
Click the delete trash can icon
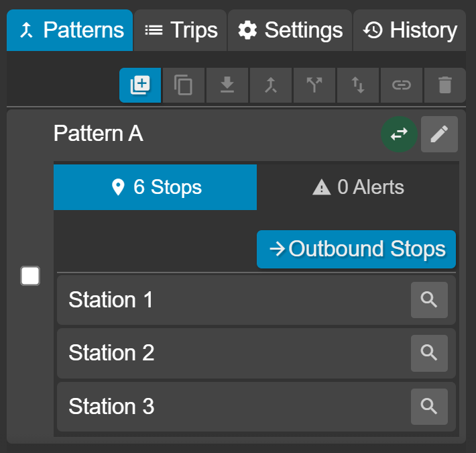pos(445,85)
